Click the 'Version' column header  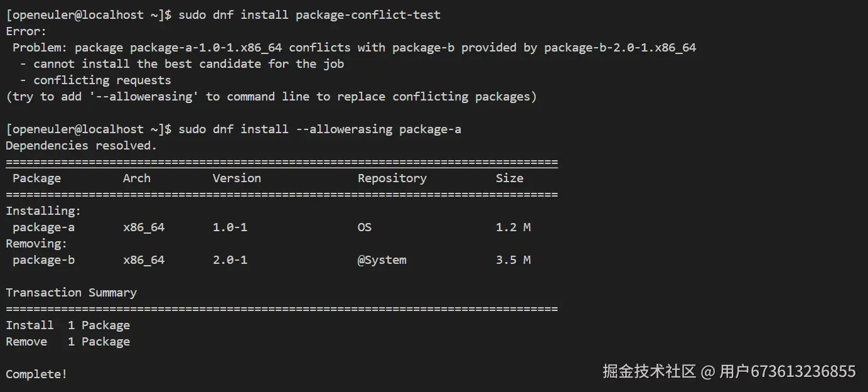pyautogui.click(x=237, y=178)
